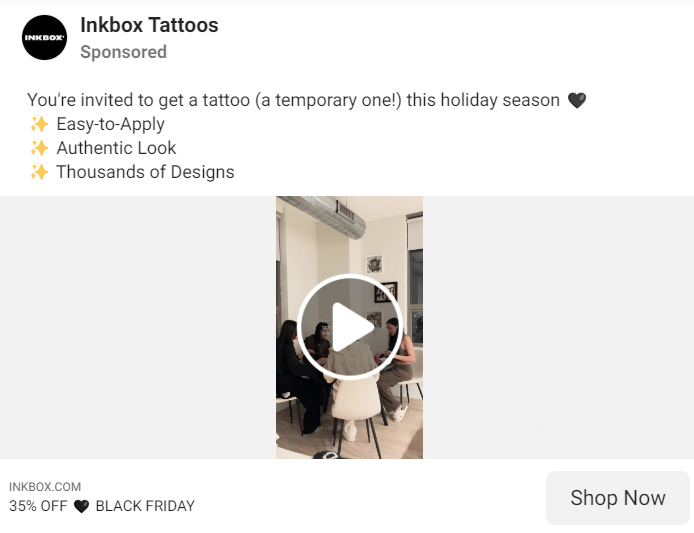Screen dimensions: 694x533
Task: Play the video with the circular play button
Action: click(350, 327)
